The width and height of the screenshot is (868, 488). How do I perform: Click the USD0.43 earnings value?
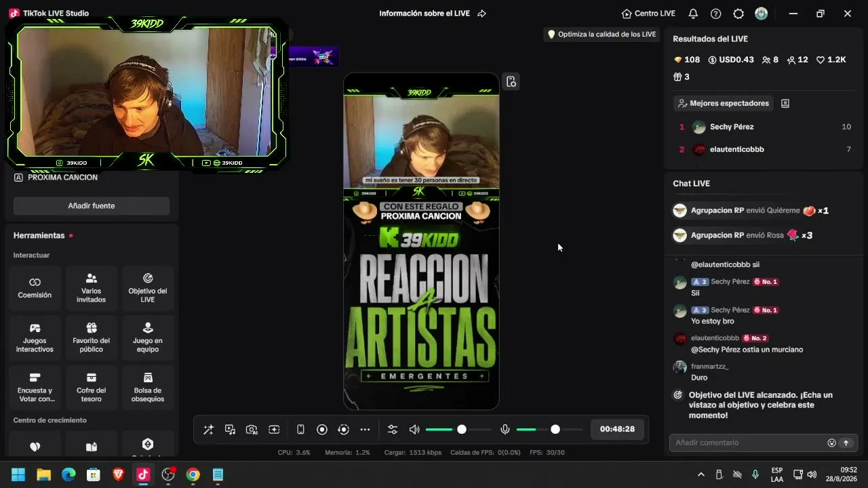731,60
